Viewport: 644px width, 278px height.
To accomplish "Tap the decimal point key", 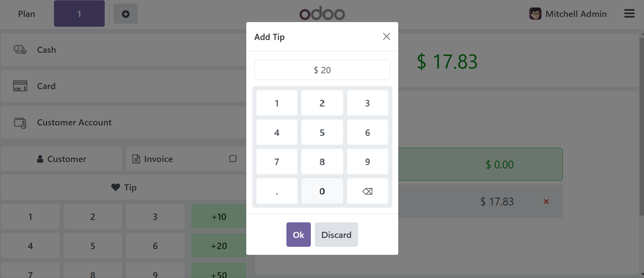I will pyautogui.click(x=277, y=191).
